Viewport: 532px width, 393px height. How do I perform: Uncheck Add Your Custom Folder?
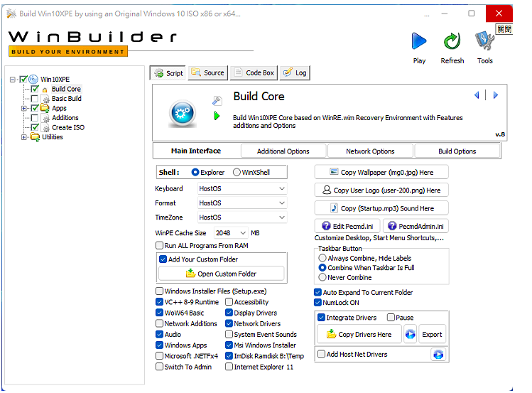[x=163, y=259]
